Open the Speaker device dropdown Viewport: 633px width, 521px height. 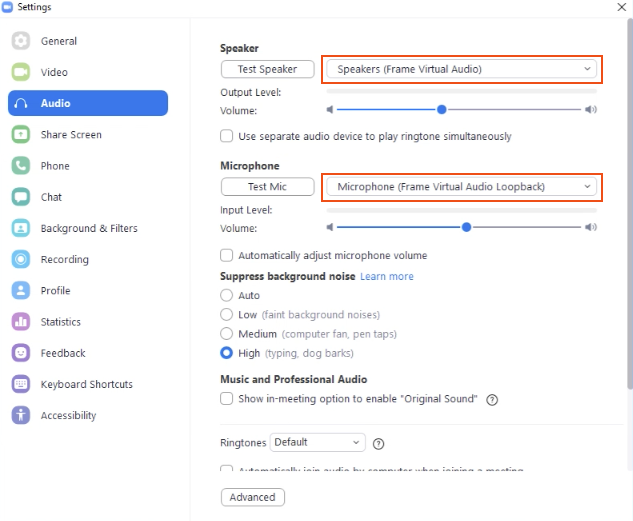click(461, 69)
